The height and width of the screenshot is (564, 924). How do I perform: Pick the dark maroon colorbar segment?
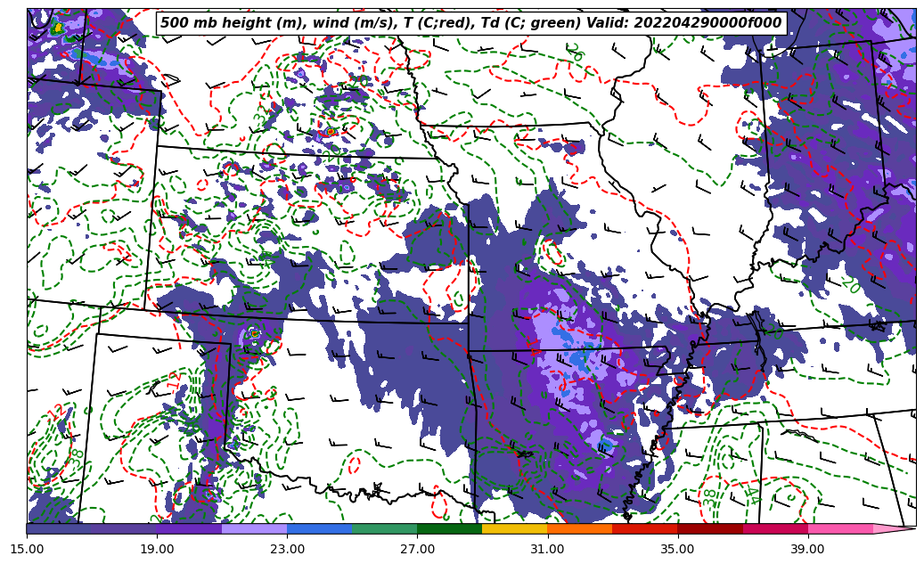tap(709, 528)
